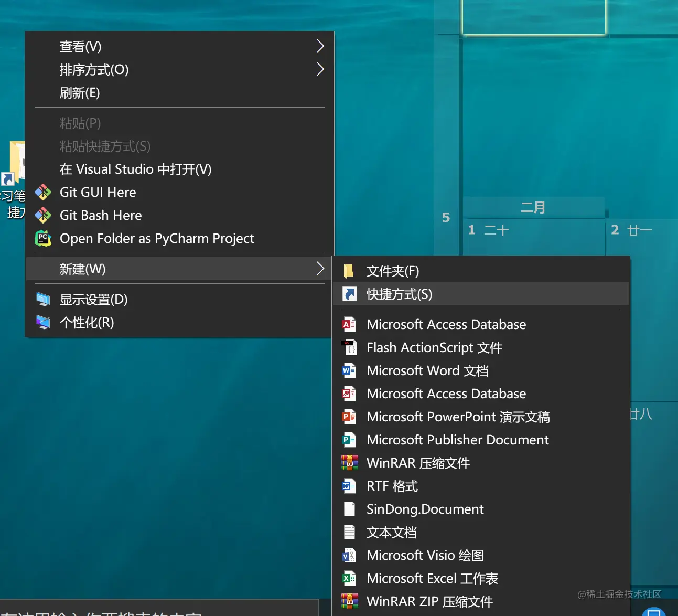Image resolution: width=678 pixels, height=616 pixels.
Task: Click the PyCharm project icon
Action: pos(43,238)
